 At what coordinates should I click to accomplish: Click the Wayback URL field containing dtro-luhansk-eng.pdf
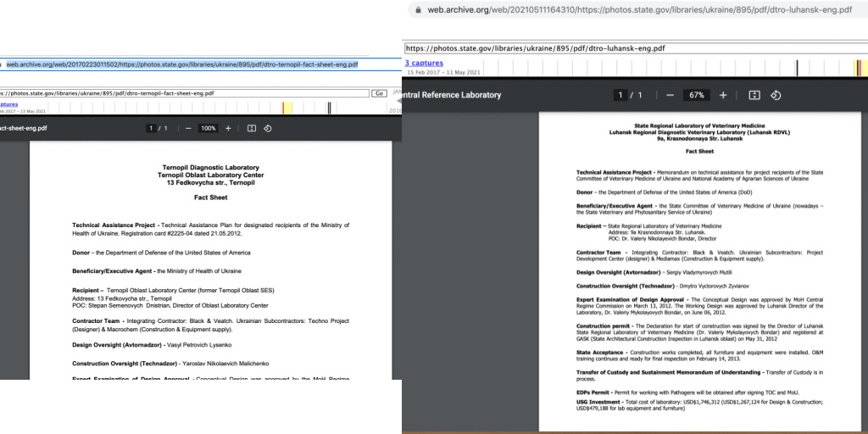[x=593, y=48]
